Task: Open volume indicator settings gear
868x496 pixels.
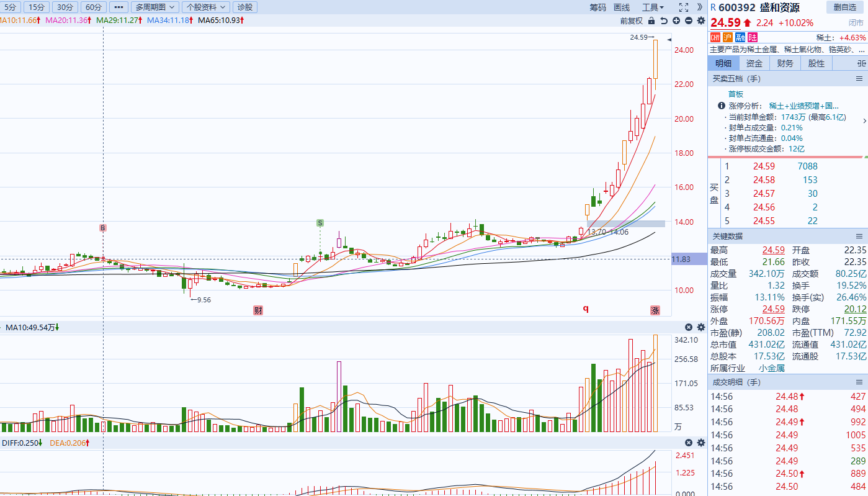Action: click(701, 327)
